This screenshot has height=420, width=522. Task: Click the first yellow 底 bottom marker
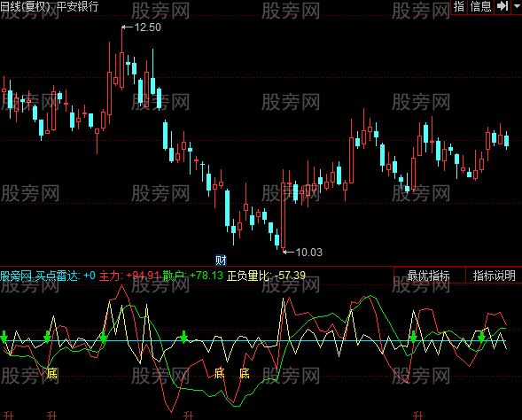pyautogui.click(x=52, y=374)
